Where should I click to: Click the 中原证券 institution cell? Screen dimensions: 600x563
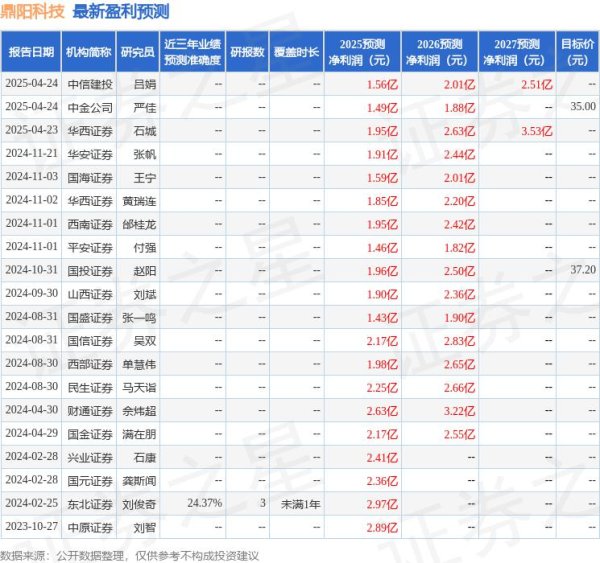(89, 526)
